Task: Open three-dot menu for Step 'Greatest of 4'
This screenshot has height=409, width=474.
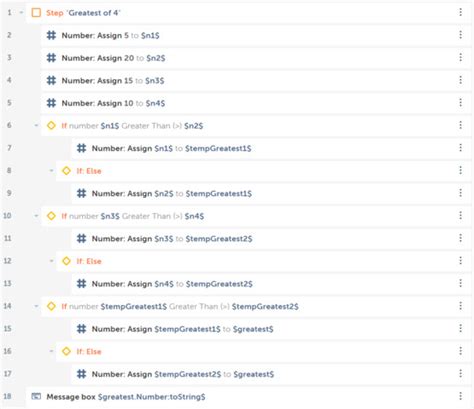Action: pyautogui.click(x=460, y=12)
